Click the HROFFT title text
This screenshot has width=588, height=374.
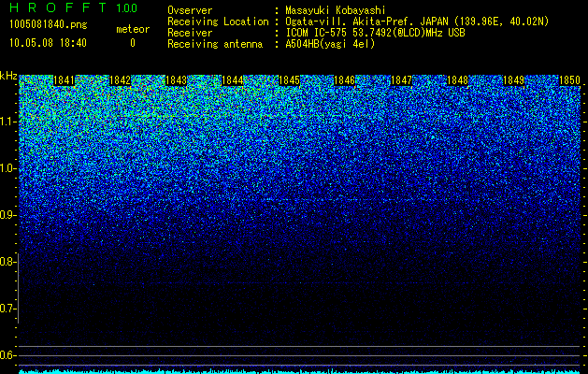pos(58,7)
